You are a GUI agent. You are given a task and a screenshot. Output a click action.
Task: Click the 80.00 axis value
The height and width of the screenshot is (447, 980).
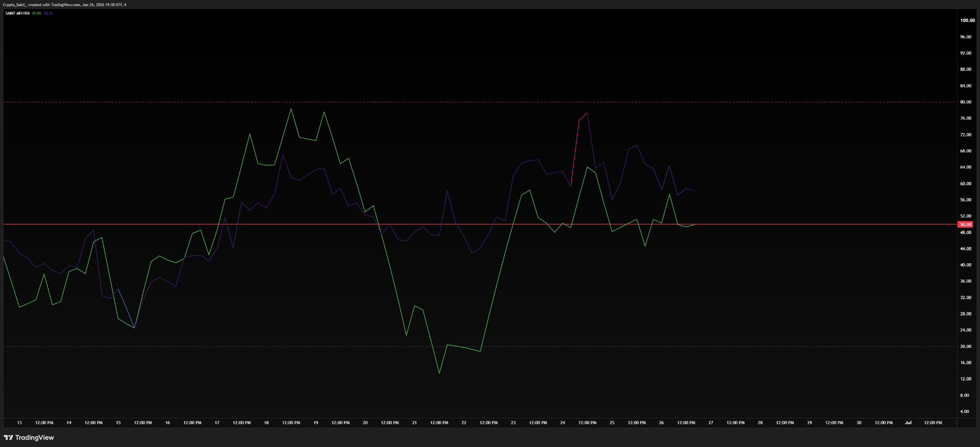pos(966,102)
